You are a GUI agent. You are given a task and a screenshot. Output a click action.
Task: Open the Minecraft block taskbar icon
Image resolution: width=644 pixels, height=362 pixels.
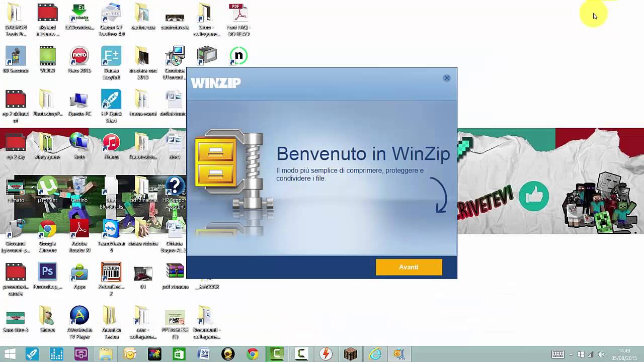[351, 354]
